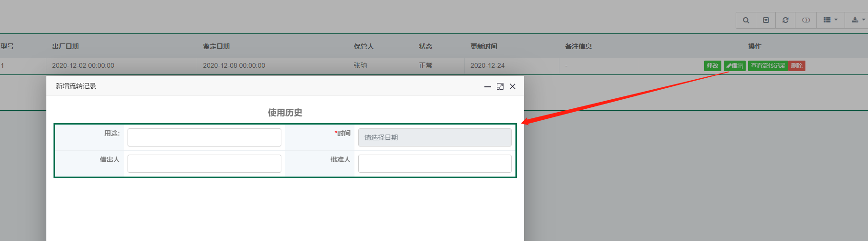The height and width of the screenshot is (241, 868).
Task: Maximize the 新增流转记录 dialog
Action: tap(500, 86)
